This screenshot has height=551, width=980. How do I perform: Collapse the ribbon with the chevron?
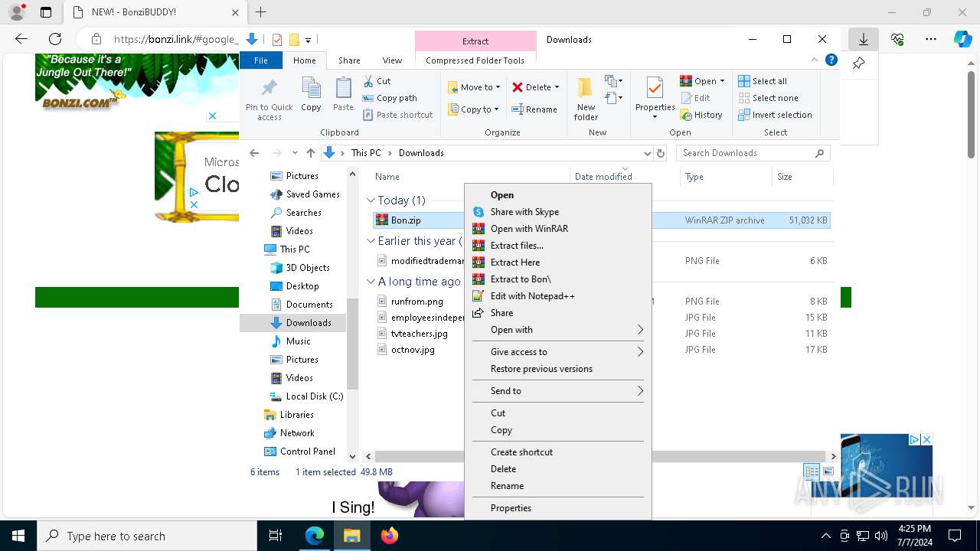(x=815, y=60)
